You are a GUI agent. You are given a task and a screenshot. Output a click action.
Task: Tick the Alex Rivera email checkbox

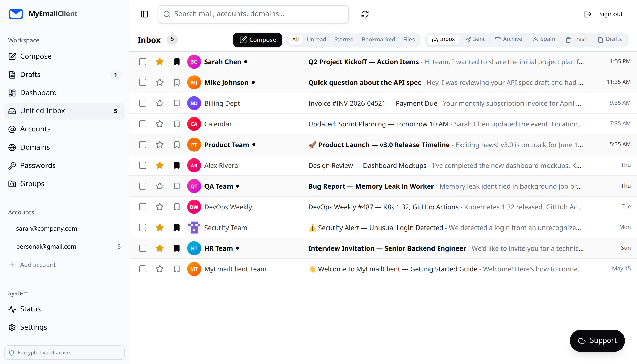[x=143, y=165]
